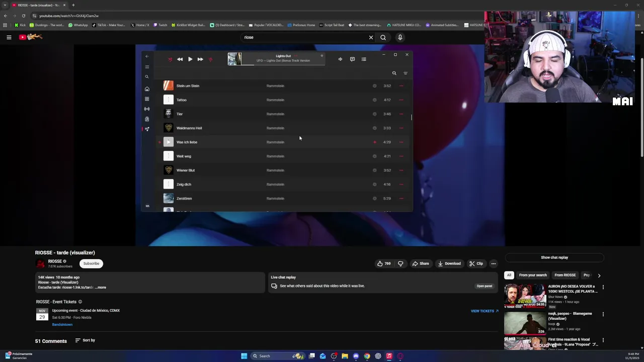Seek in the Lights Out progress bar

click(x=283, y=65)
